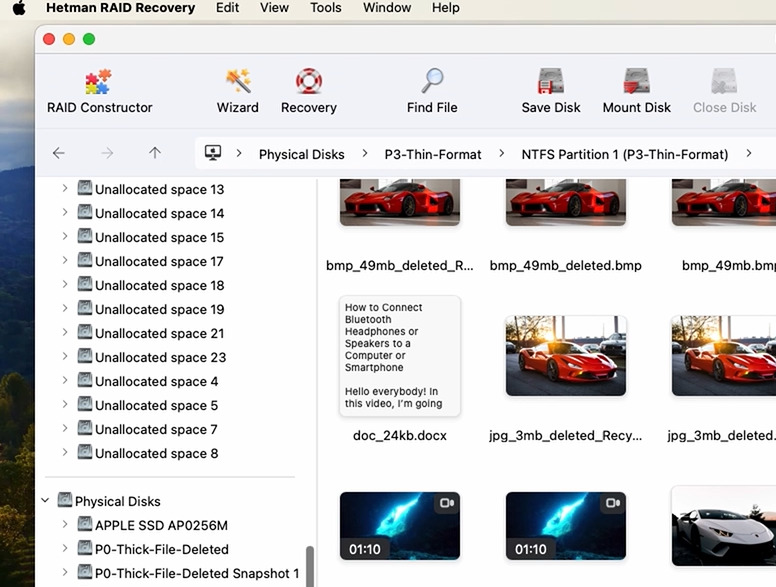776x587 pixels.
Task: Click disk icon of Unallocated space 21
Action: [85, 333]
